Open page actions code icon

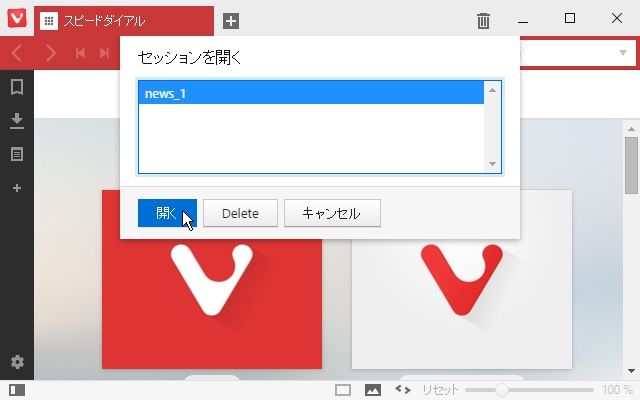[403, 390]
